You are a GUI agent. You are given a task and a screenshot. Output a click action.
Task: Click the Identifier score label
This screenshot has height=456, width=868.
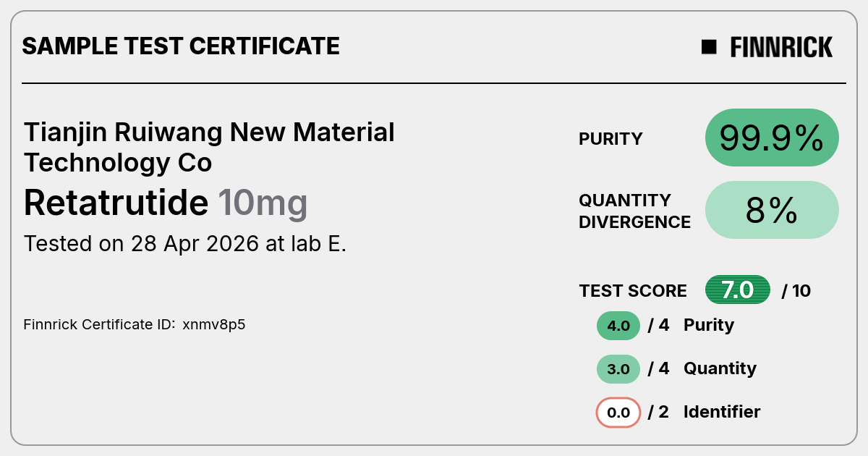coord(722,412)
